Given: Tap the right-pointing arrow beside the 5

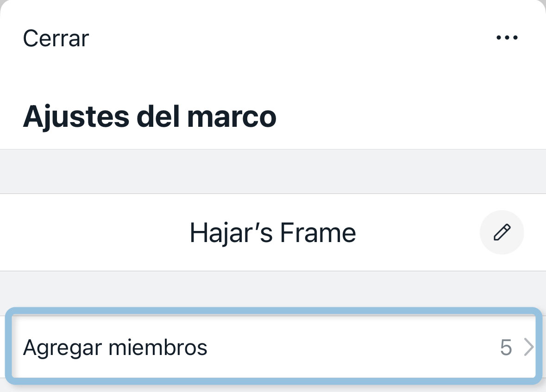Looking at the screenshot, I should tap(528, 347).
